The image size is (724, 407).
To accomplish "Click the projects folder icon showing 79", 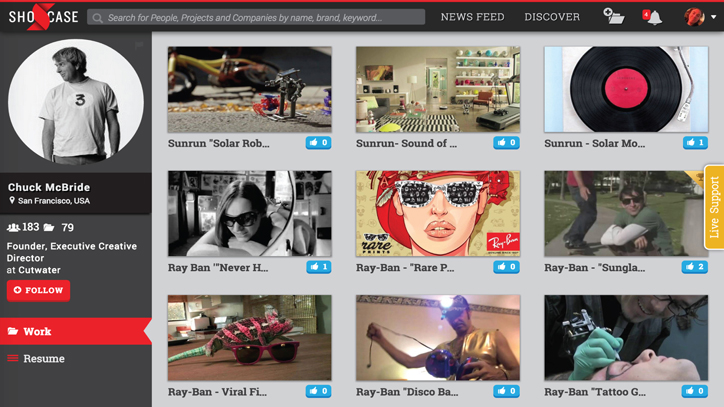I will 49,227.
